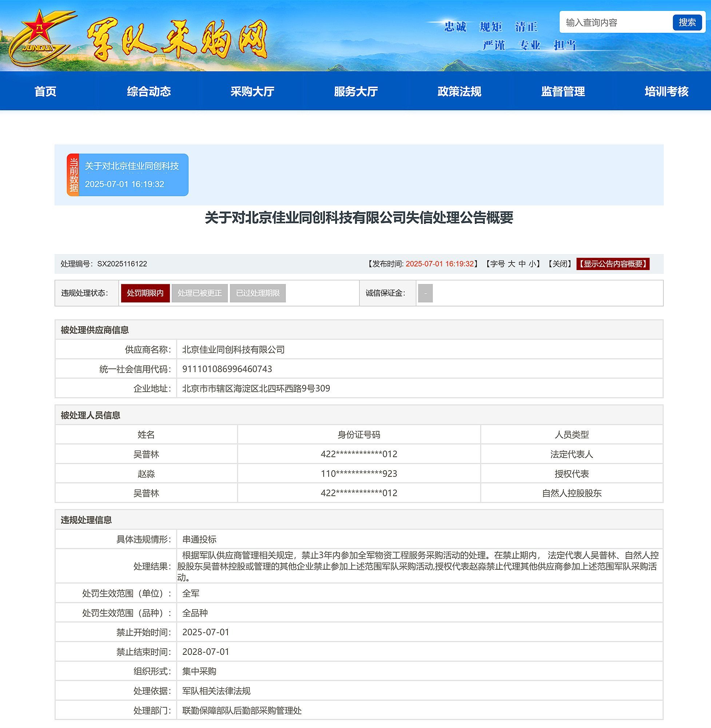Viewport: 711px width, 728px height.
Task: Click the 军队采购网 site title banner
Action: pos(177,39)
